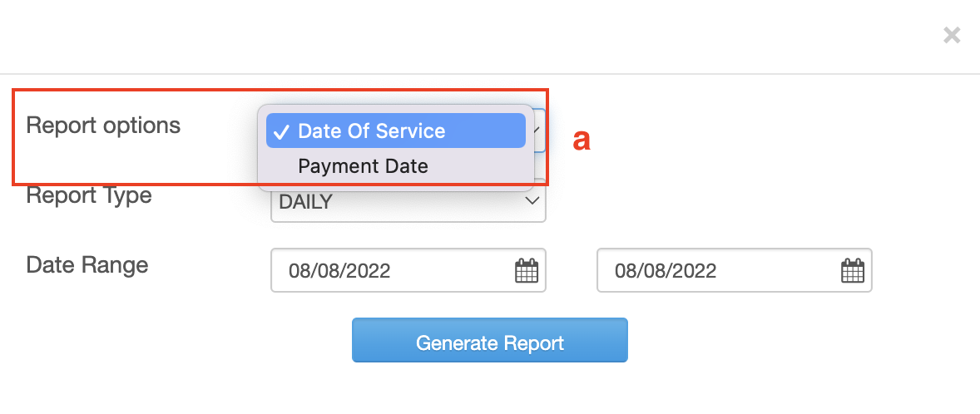Click the checkmark beside Date Of Service
This screenshot has height=414, width=980.
point(281,131)
